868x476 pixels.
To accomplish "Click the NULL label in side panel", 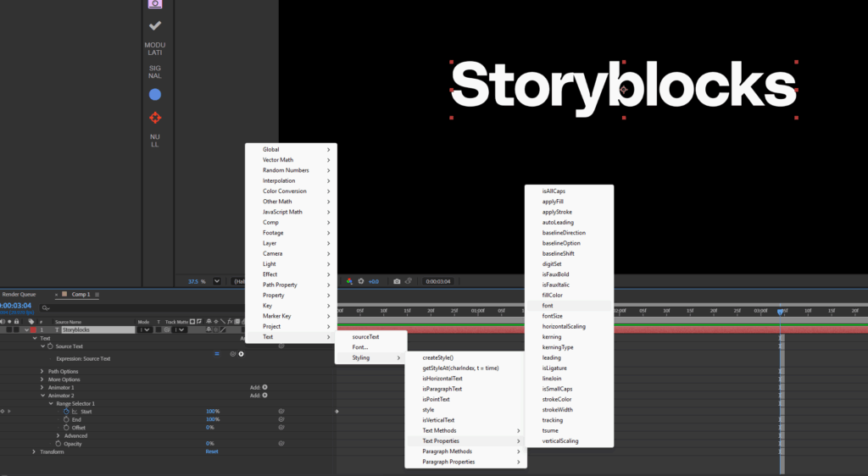I will pos(155,141).
